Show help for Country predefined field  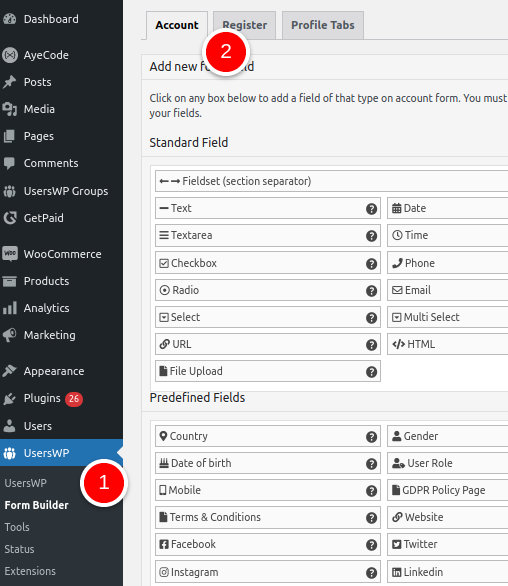pos(371,437)
